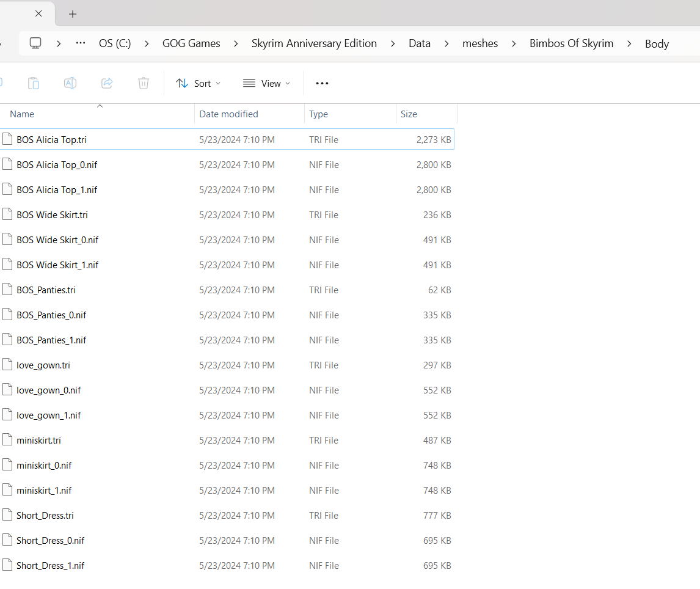Go to meshes folder breadcrumb
This screenshot has width=700, height=589.
click(480, 43)
